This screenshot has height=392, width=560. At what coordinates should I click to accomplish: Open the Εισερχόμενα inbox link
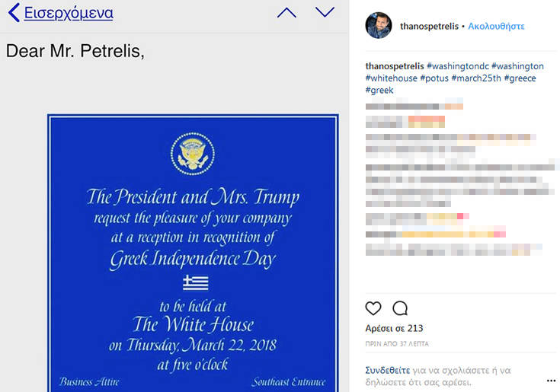click(x=69, y=13)
